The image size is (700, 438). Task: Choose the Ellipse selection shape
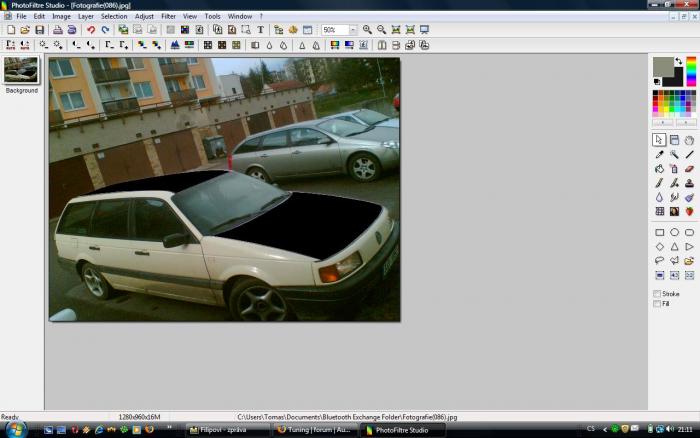click(674, 232)
